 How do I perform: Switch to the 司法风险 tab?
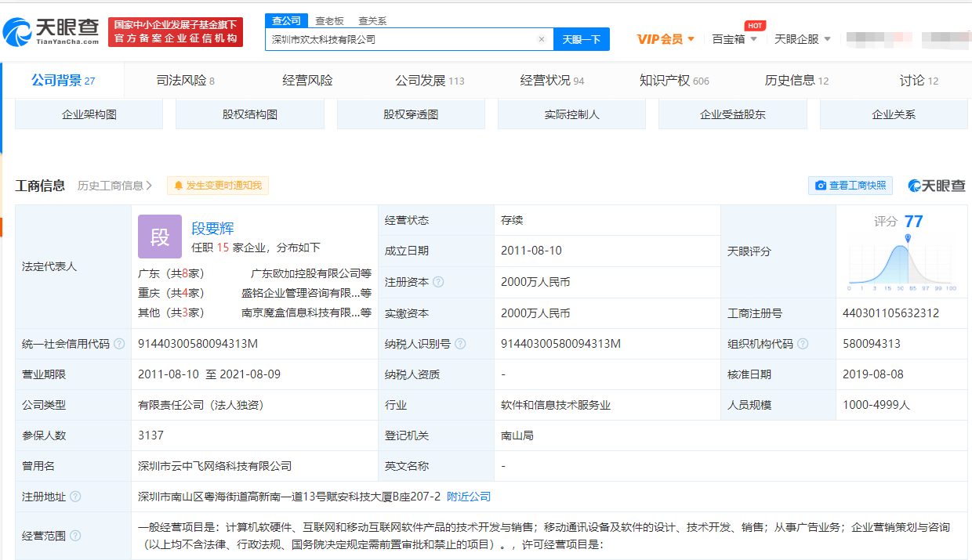(x=185, y=81)
